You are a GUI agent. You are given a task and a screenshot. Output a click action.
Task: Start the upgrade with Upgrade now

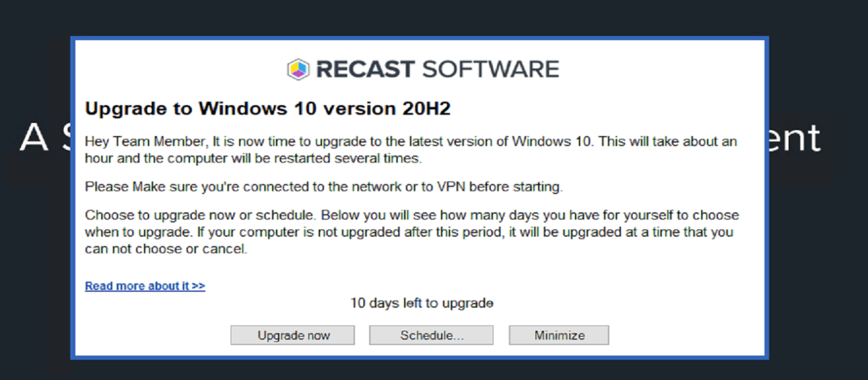tap(292, 335)
